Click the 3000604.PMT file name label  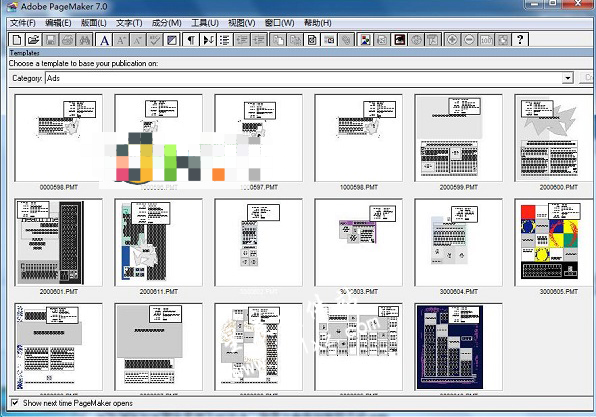point(459,292)
